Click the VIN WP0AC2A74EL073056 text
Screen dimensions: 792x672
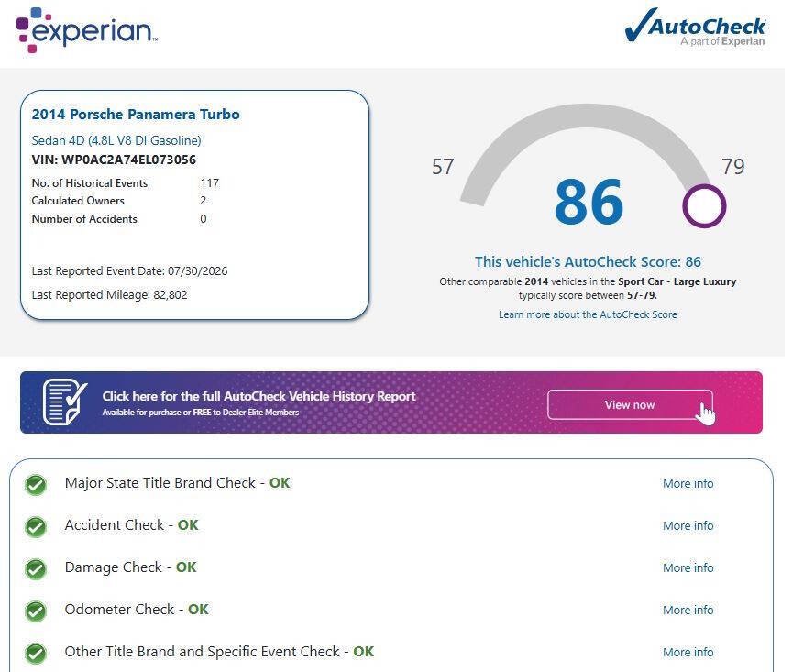click(114, 160)
